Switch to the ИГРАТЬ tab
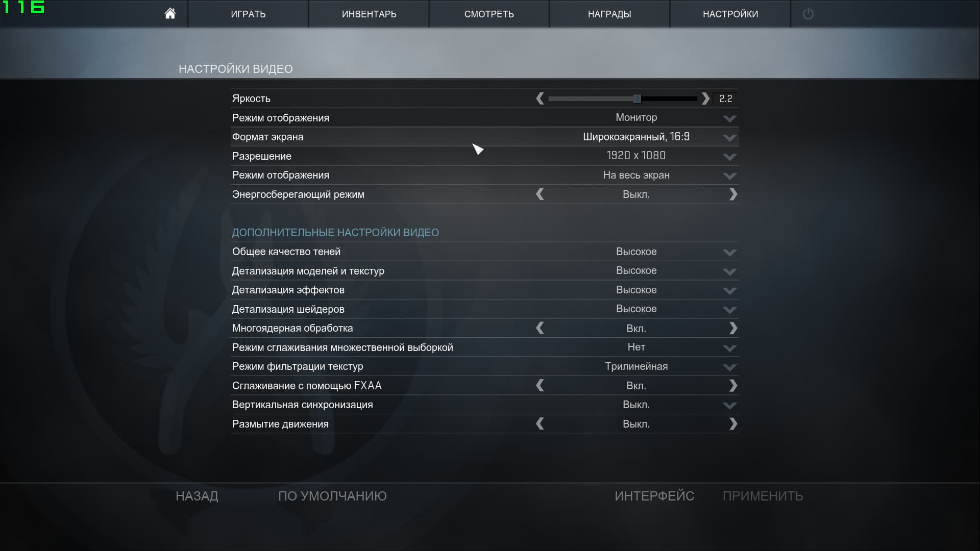 248,14
